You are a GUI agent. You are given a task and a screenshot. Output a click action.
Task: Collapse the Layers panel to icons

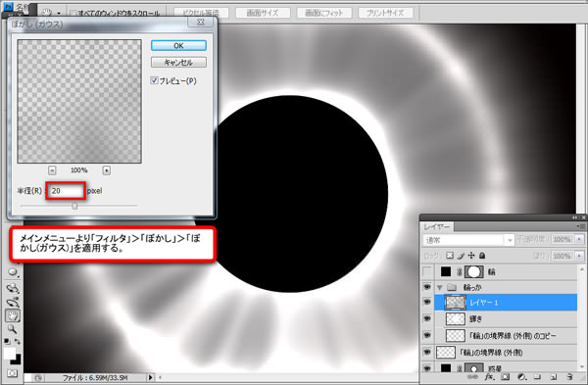tap(575, 217)
